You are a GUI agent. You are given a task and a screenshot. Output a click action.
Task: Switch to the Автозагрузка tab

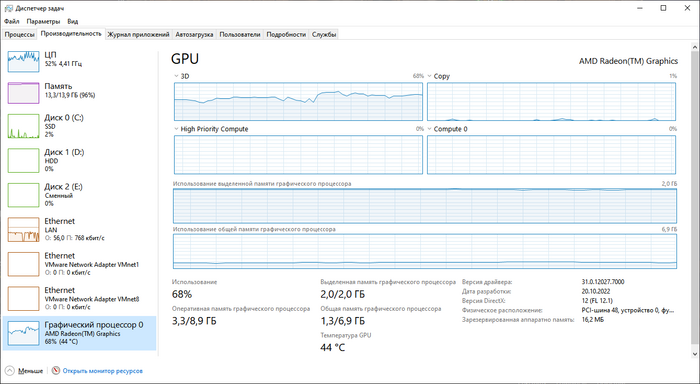(194, 34)
